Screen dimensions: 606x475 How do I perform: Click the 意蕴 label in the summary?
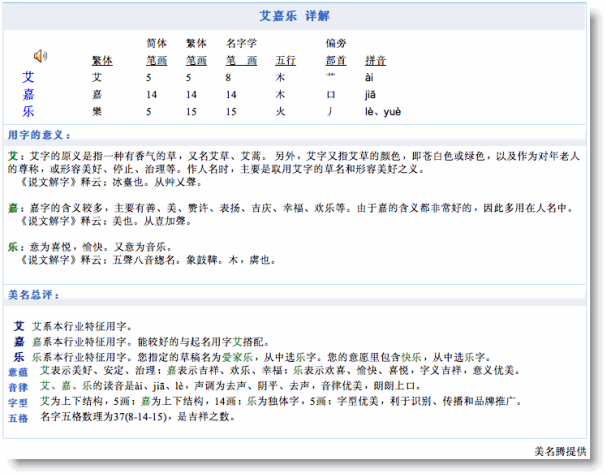18,371
